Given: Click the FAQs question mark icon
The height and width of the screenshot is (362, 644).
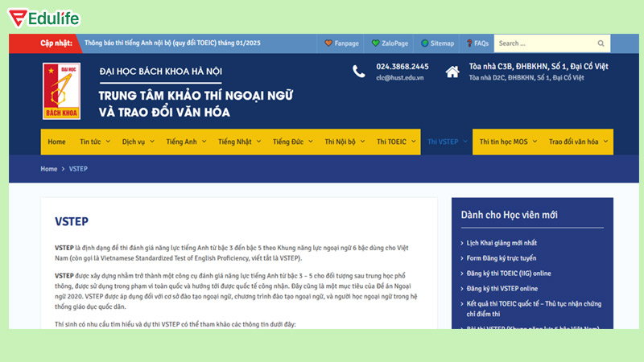Looking at the screenshot, I should click(469, 43).
